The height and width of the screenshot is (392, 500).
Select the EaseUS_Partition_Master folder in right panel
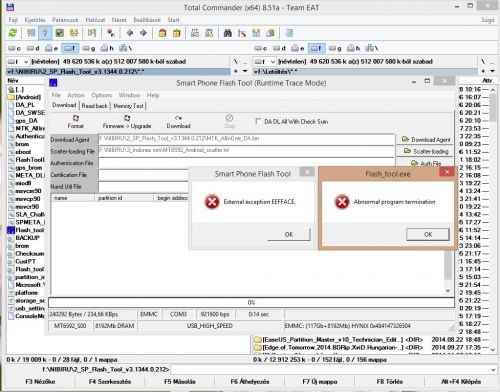(x=338, y=340)
